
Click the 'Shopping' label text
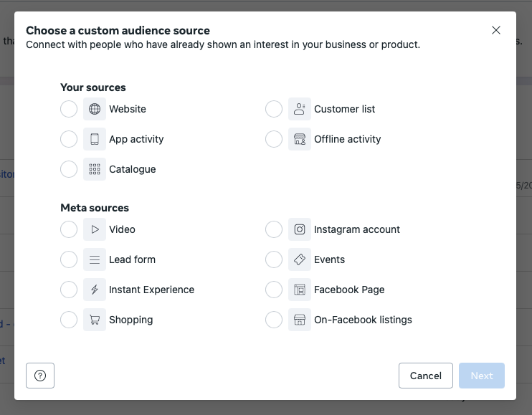pyautogui.click(x=131, y=320)
